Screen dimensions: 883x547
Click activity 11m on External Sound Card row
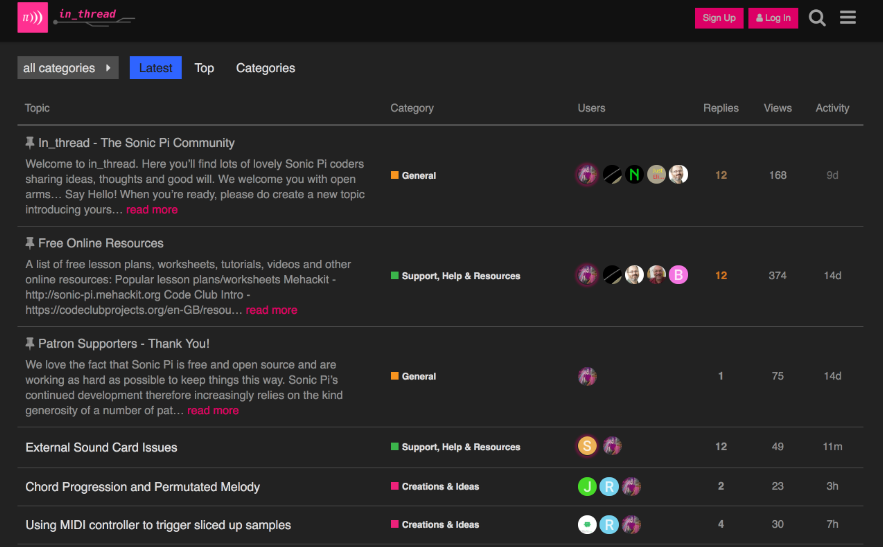click(x=832, y=447)
